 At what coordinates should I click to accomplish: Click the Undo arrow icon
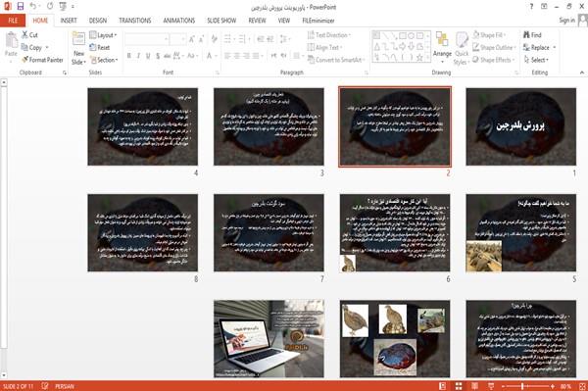coord(33,7)
